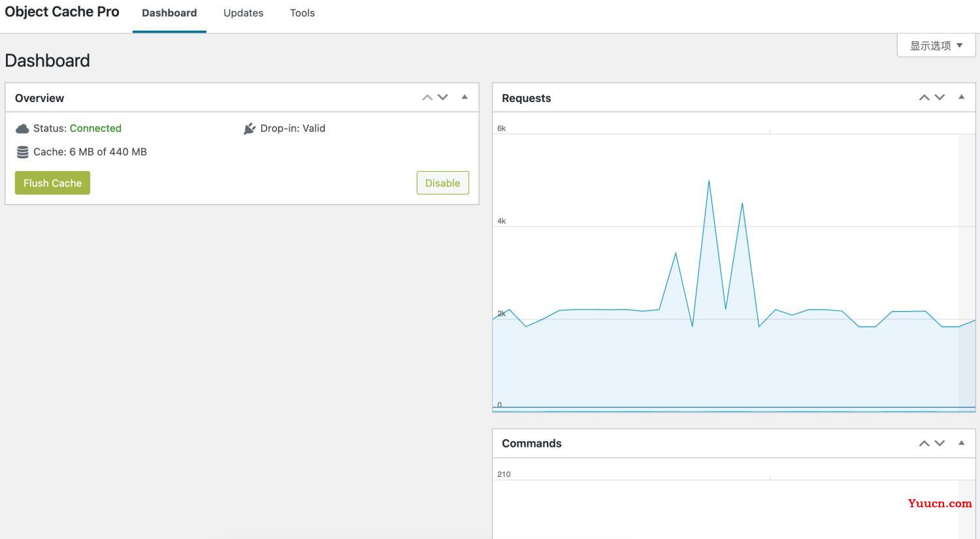Move Overview panel down

(x=443, y=97)
